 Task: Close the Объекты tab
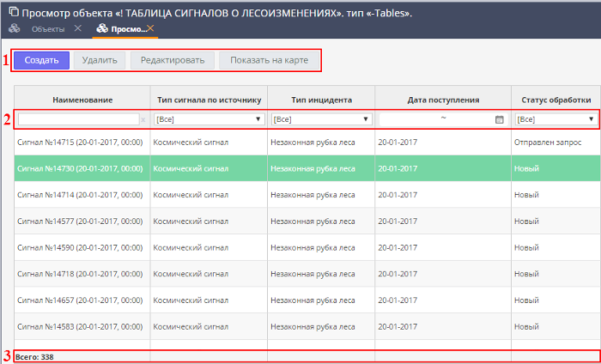click(78, 29)
